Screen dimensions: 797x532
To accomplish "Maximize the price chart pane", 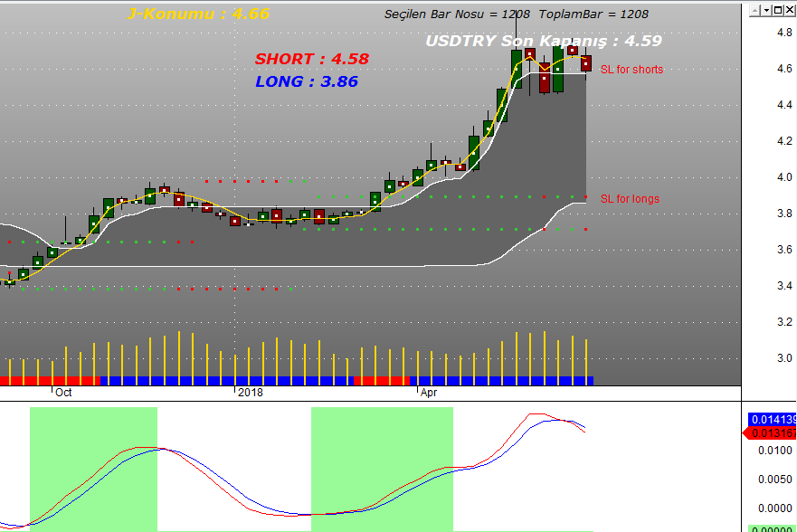I will click(x=778, y=11).
